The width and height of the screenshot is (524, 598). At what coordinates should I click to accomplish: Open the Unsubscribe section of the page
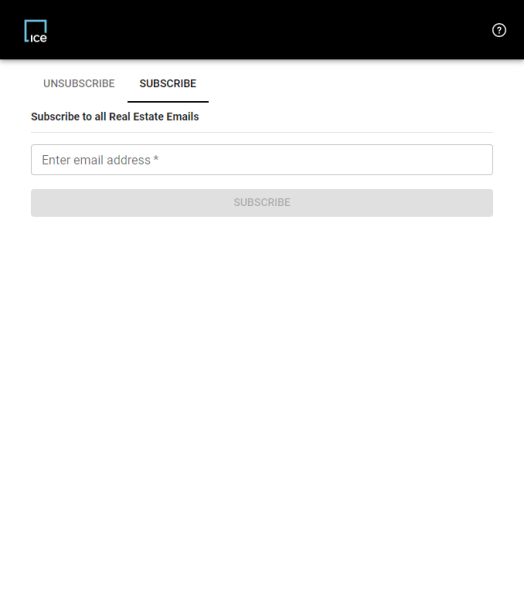(79, 84)
